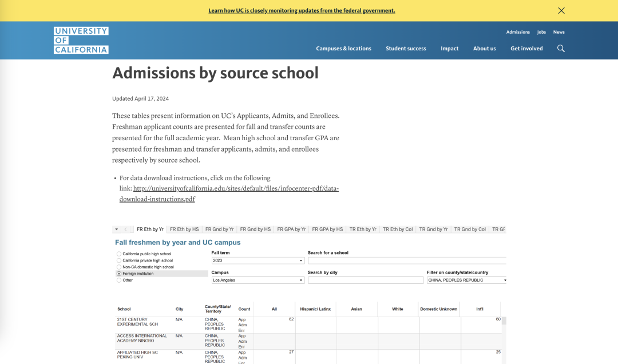
Task: Open the federal government updates banner link
Action: coord(302,11)
